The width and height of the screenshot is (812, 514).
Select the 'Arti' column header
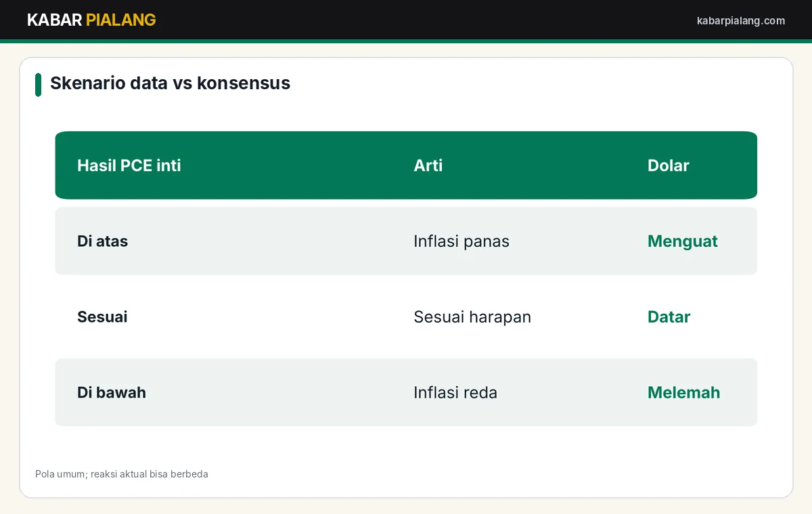(428, 166)
